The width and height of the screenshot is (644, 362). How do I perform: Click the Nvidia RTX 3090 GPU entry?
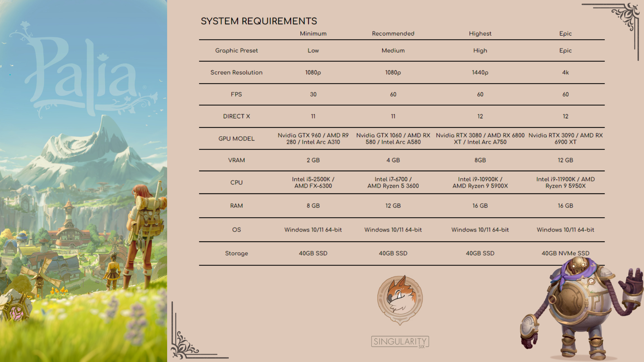pyautogui.click(x=565, y=138)
